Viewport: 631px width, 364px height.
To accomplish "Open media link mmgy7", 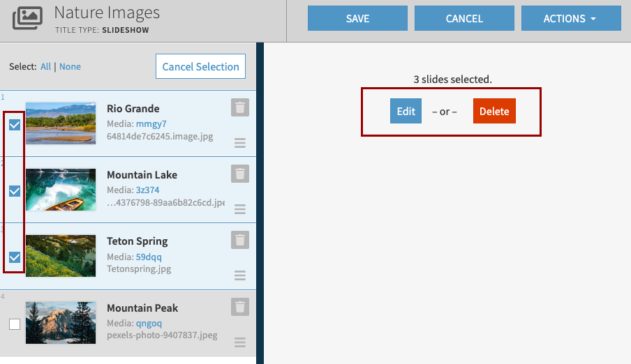I will (151, 124).
